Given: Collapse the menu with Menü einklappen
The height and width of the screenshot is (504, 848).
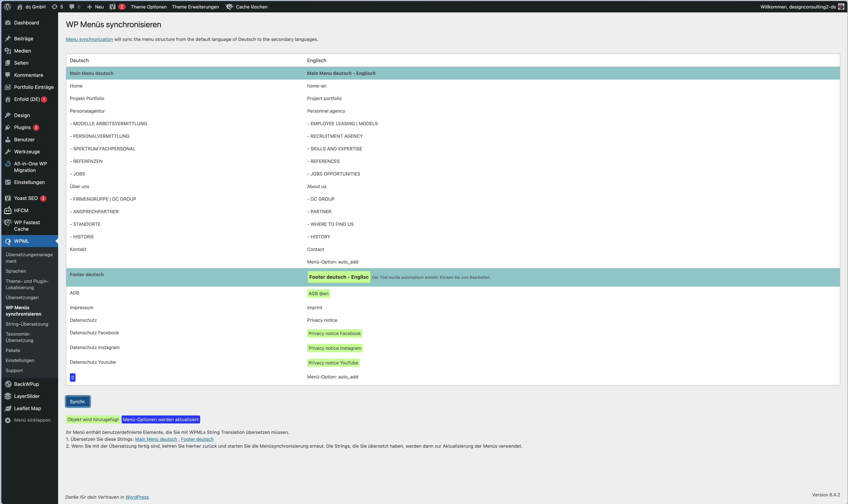Looking at the screenshot, I should coord(28,420).
